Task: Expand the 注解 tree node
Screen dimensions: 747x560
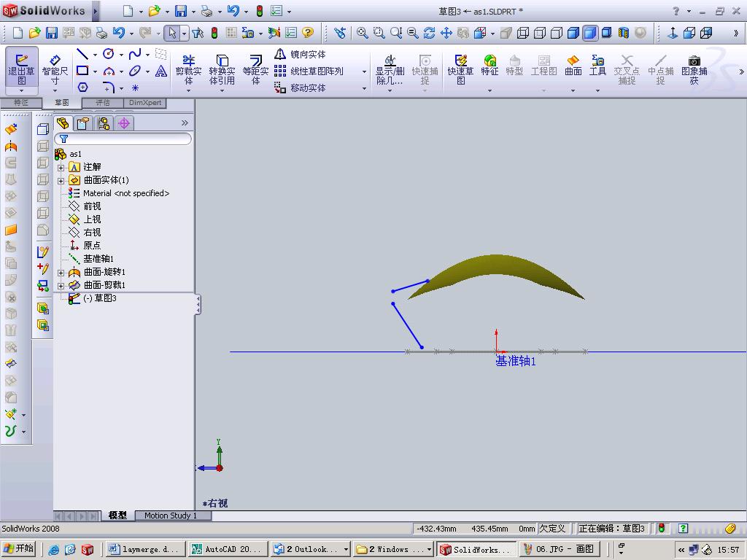Action: [61, 168]
